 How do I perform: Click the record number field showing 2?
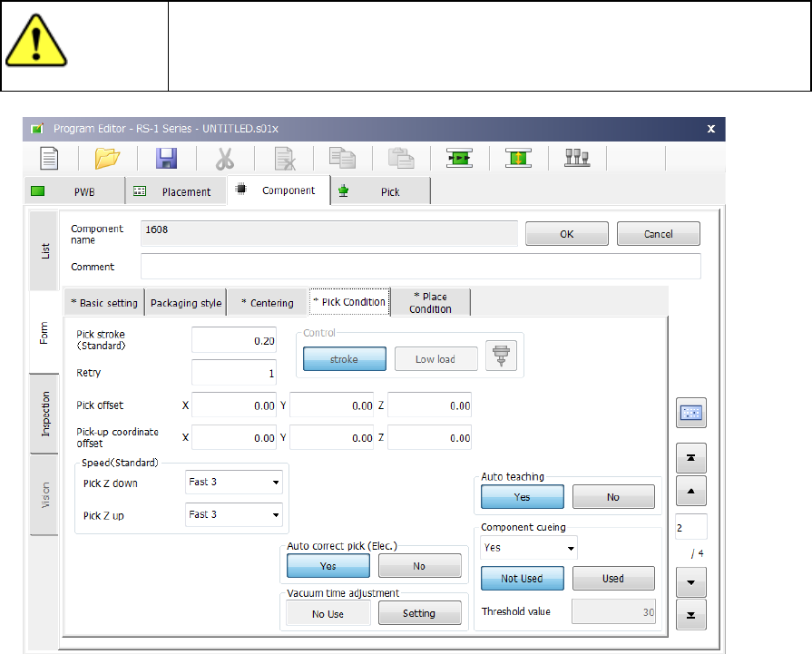[x=690, y=527]
